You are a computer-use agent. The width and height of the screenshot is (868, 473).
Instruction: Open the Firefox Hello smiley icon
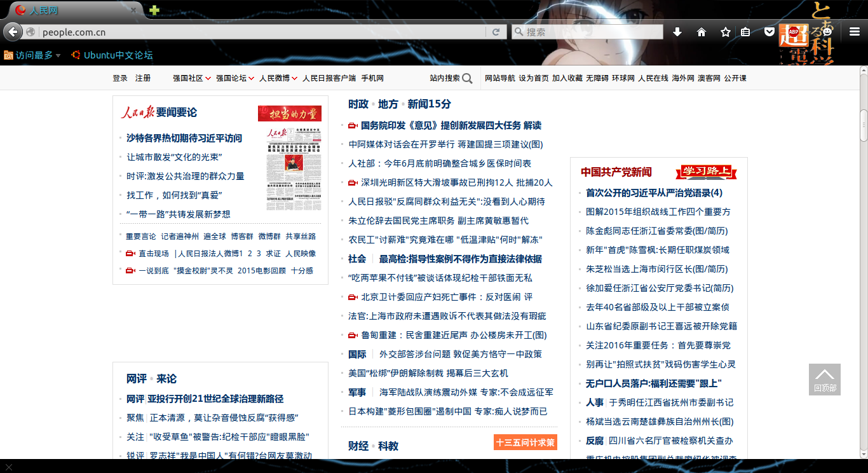pyautogui.click(x=827, y=32)
